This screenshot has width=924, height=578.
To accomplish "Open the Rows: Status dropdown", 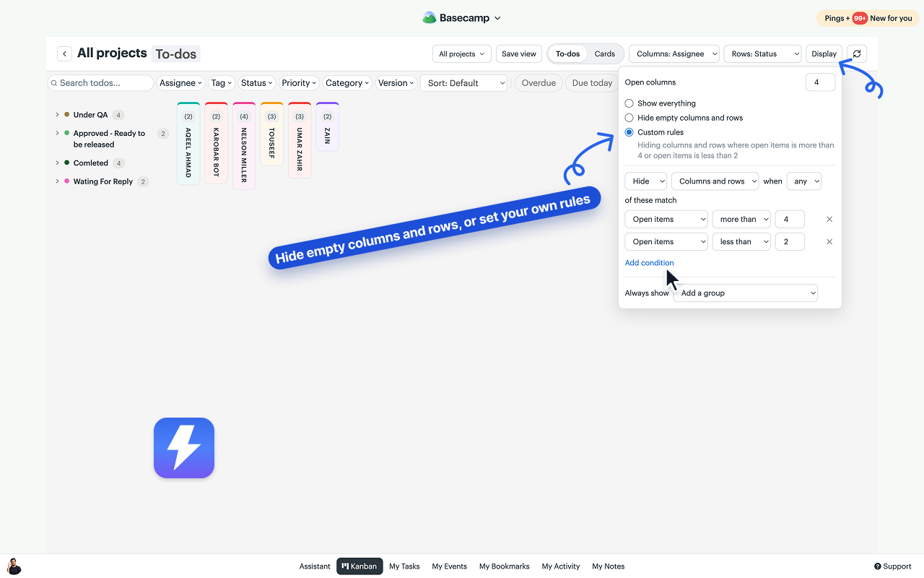I will 762,53.
